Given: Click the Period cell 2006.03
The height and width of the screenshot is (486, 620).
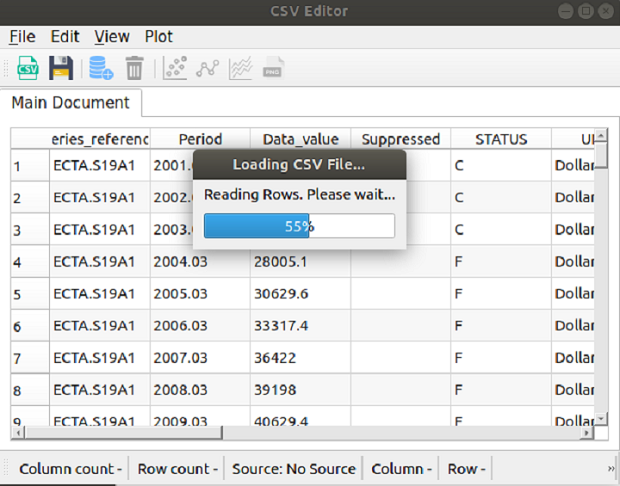Looking at the screenshot, I should click(x=200, y=326).
